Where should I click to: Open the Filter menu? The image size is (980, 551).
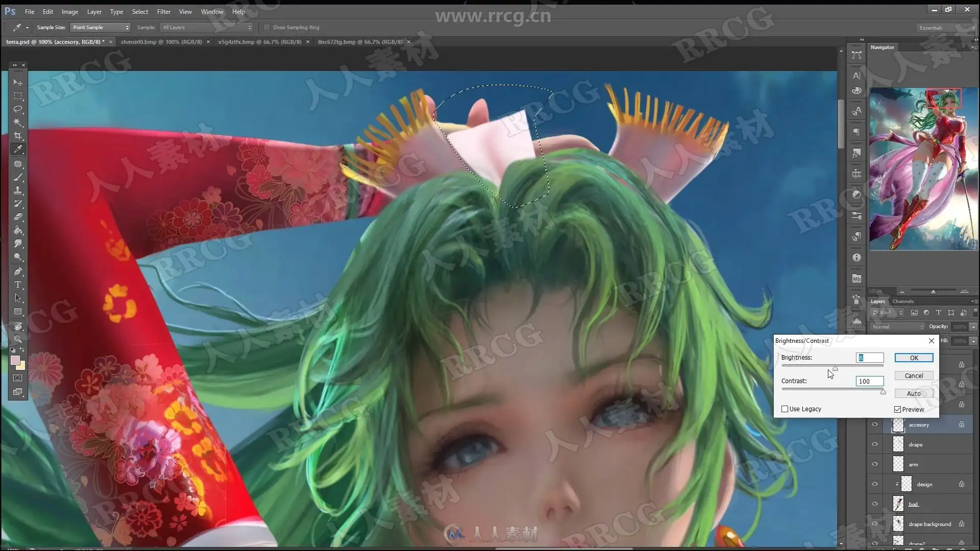(x=163, y=11)
